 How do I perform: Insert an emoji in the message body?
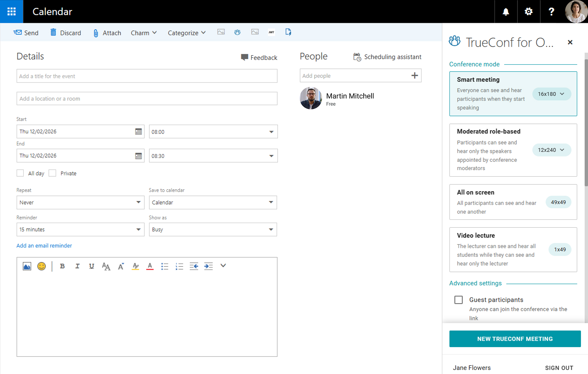click(x=42, y=266)
